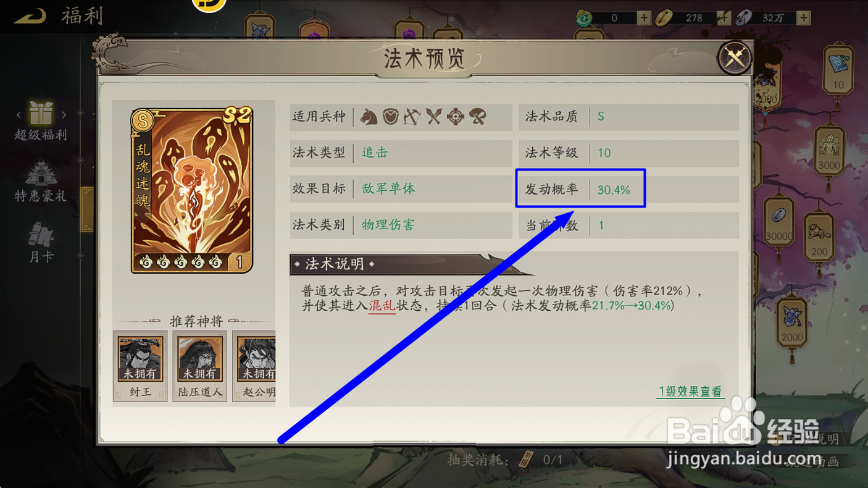
Task: Select the crosshair target troop icon
Action: click(x=456, y=116)
